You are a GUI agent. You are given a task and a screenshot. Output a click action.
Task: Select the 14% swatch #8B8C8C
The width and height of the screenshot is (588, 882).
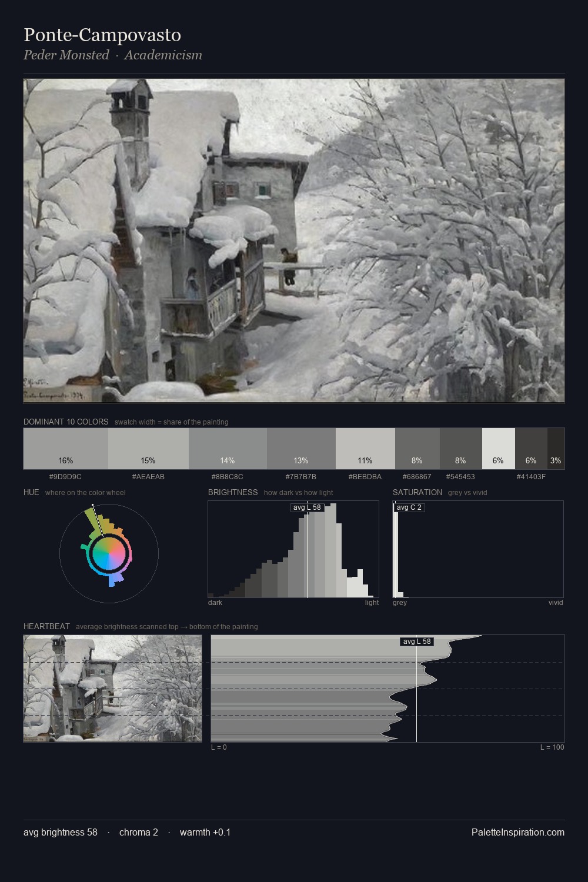(x=228, y=449)
